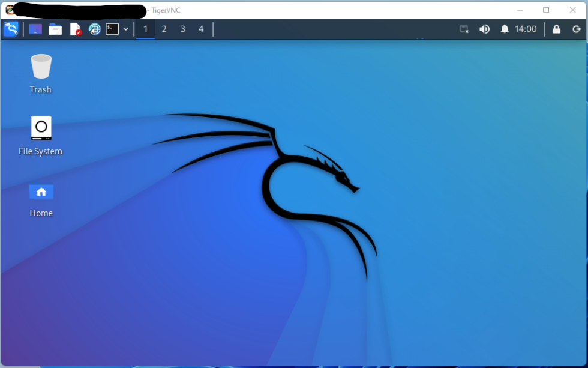Select workspace 3 in the pager
This screenshot has width=588, height=368.
182,29
